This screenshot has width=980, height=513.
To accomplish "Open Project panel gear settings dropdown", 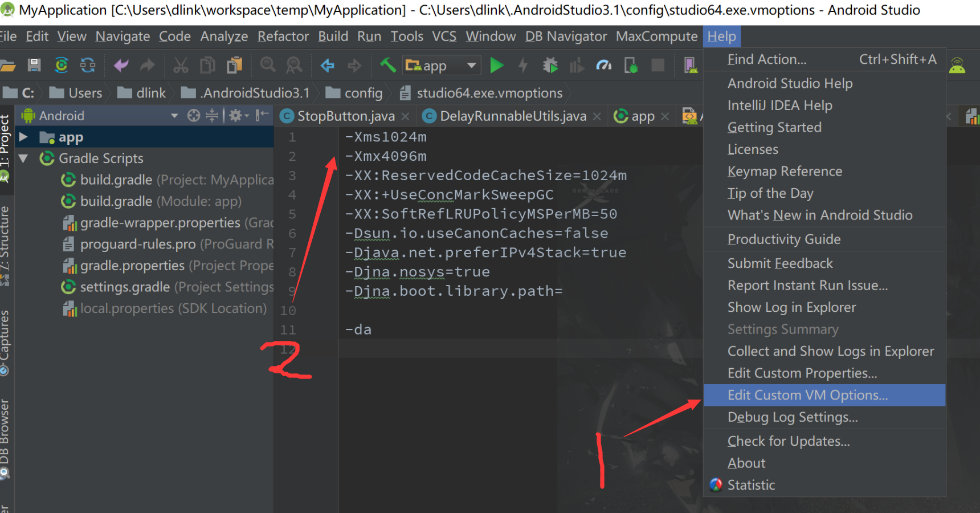I will pyautogui.click(x=239, y=116).
